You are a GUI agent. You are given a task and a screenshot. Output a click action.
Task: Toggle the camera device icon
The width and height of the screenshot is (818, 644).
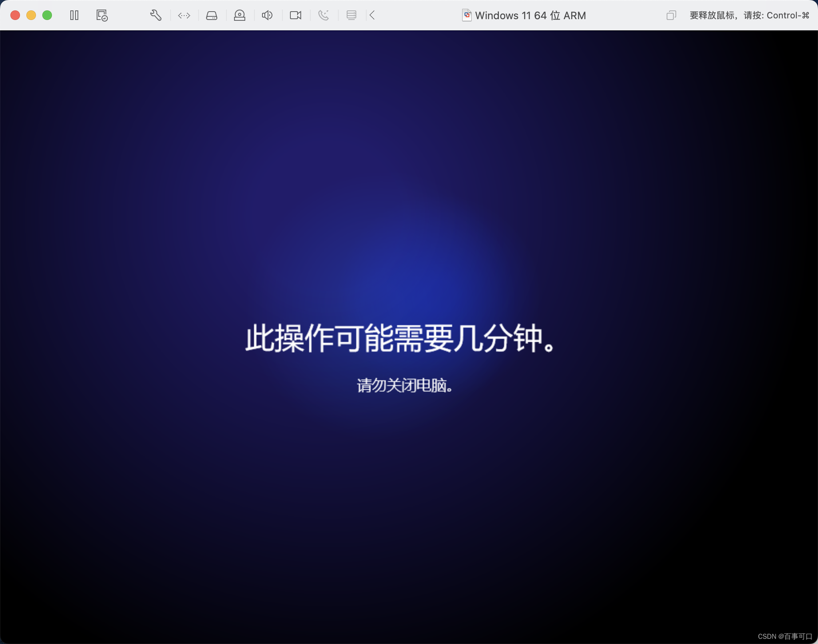[296, 16]
